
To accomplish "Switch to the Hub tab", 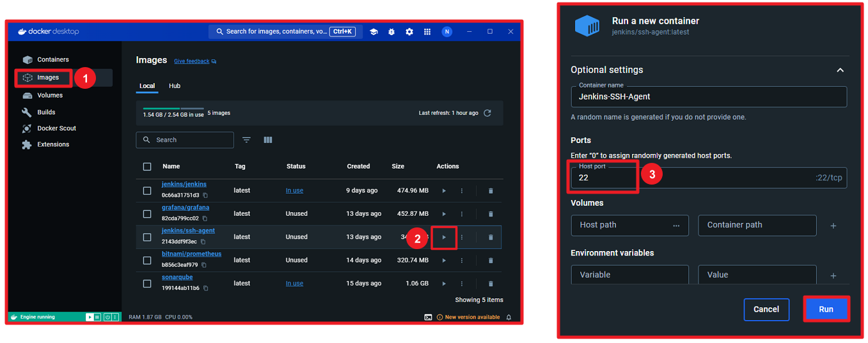I will 175,86.
